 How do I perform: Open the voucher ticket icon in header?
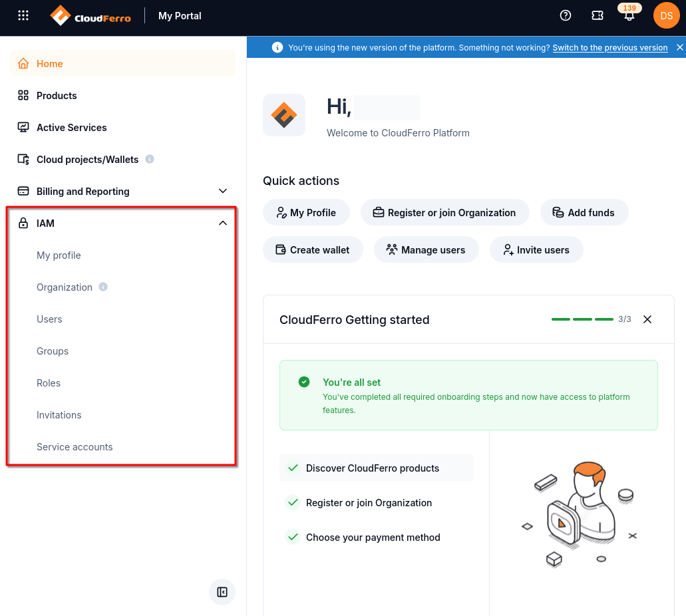coord(598,16)
